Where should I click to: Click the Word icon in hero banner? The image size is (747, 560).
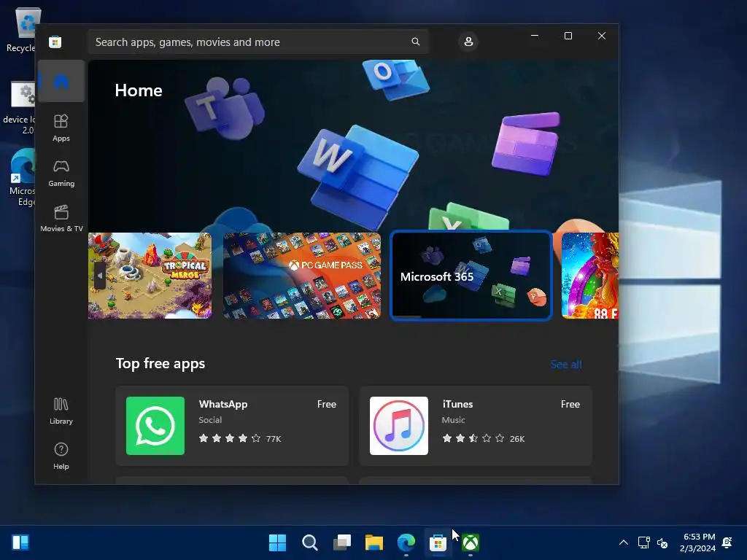pos(358,176)
